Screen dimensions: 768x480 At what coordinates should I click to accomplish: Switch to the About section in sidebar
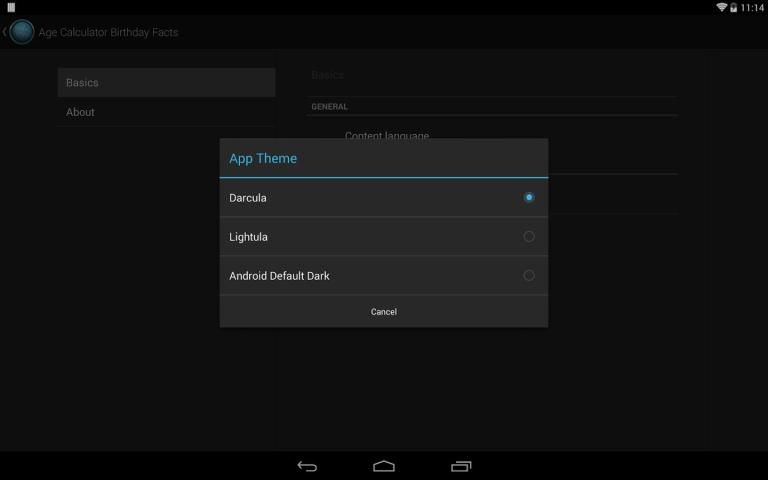[166, 112]
